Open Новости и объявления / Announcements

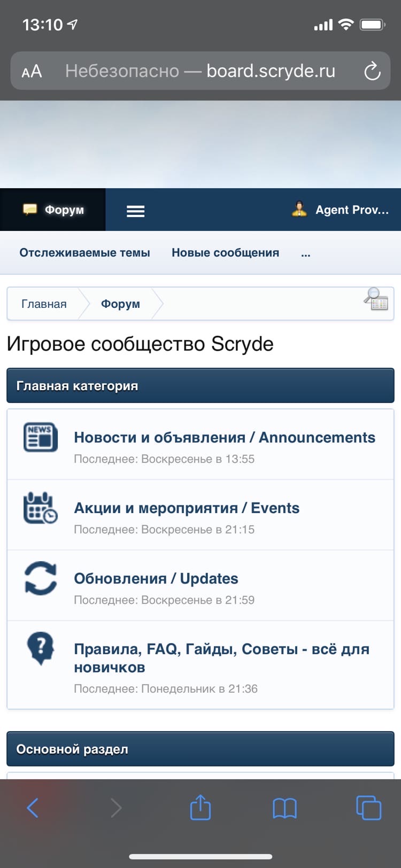pyautogui.click(x=225, y=437)
